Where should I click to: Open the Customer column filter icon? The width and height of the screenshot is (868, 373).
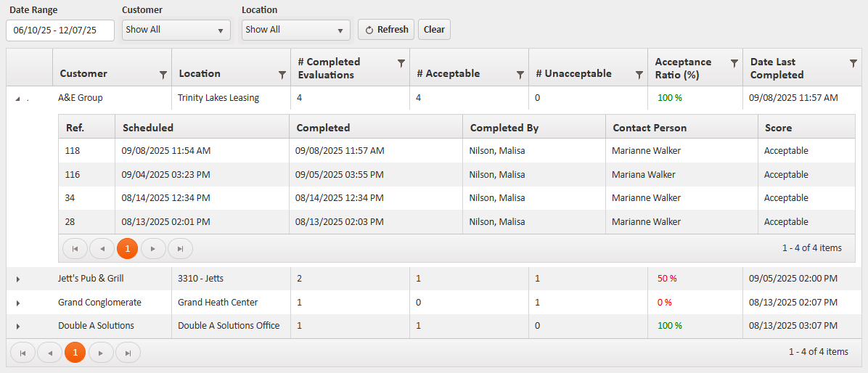pos(163,74)
